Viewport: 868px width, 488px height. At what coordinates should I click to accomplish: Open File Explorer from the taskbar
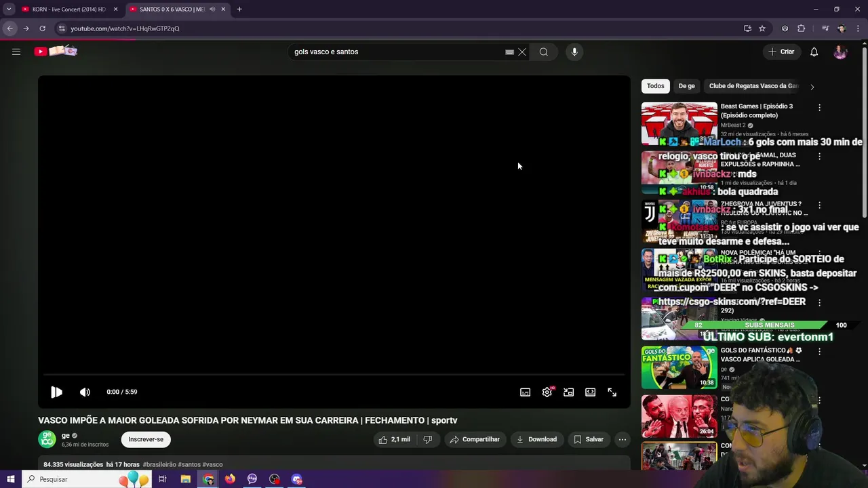click(185, 479)
